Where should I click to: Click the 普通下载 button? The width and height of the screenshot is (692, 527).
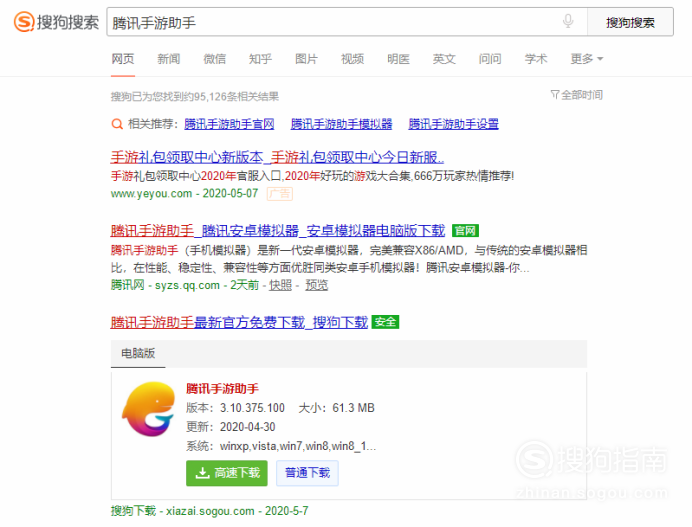pyautogui.click(x=307, y=473)
